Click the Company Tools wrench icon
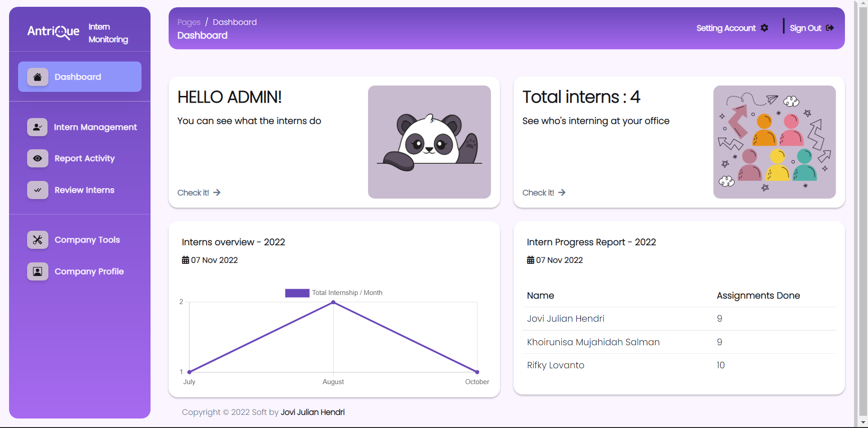 coord(38,240)
